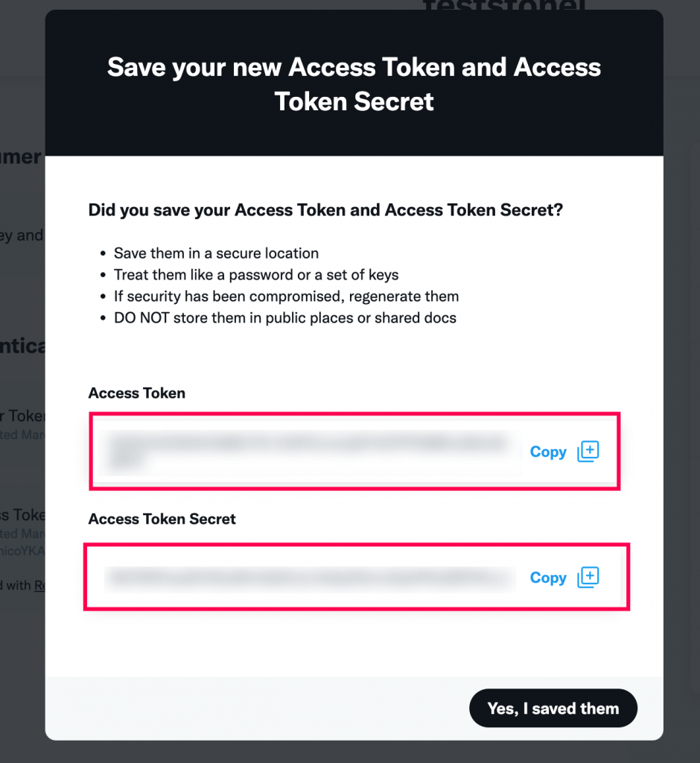The height and width of the screenshot is (763, 700).
Task: Click the "Save them in a secure location" bullet
Action: (216, 253)
